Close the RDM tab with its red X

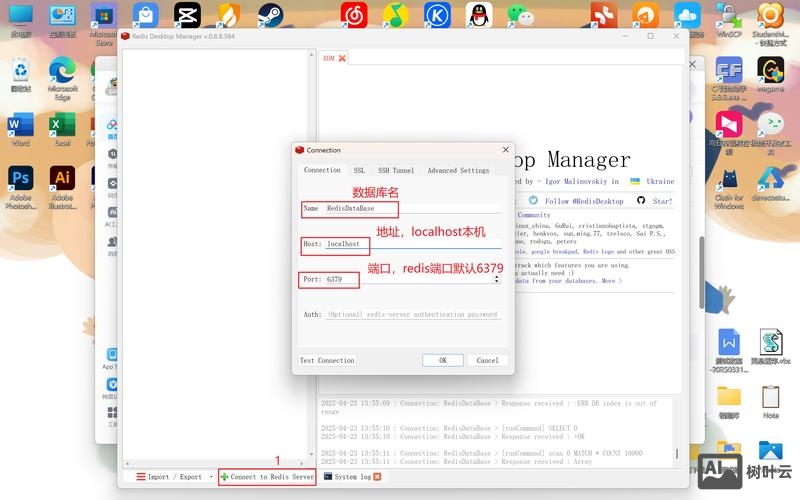(342, 58)
